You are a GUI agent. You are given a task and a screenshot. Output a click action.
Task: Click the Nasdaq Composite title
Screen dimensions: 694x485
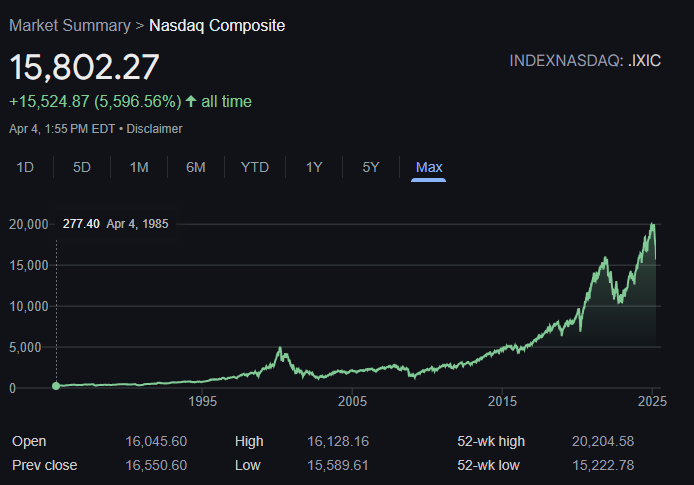pyautogui.click(x=217, y=26)
